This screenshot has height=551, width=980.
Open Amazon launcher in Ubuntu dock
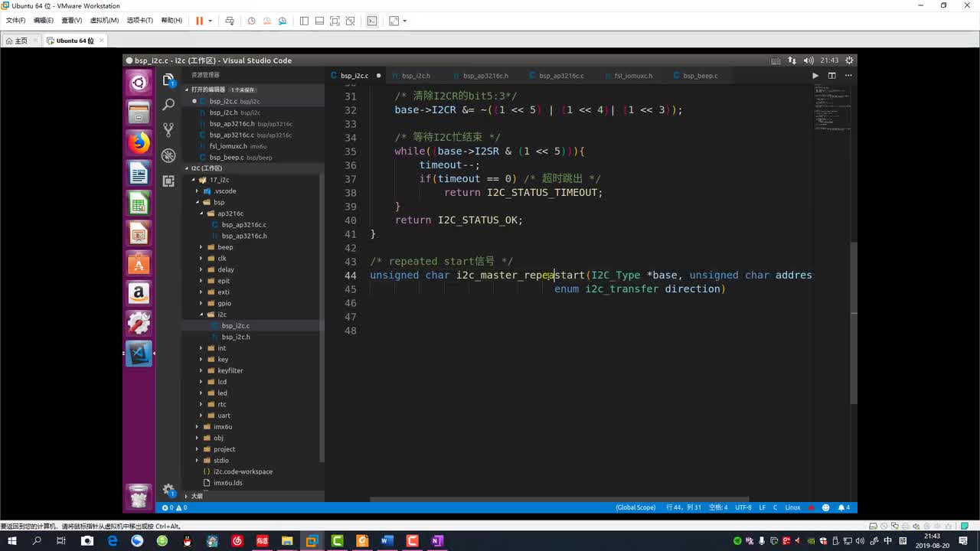[139, 293]
